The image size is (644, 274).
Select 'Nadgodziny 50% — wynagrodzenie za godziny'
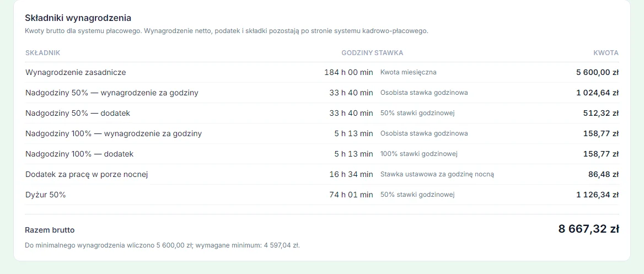tap(112, 93)
